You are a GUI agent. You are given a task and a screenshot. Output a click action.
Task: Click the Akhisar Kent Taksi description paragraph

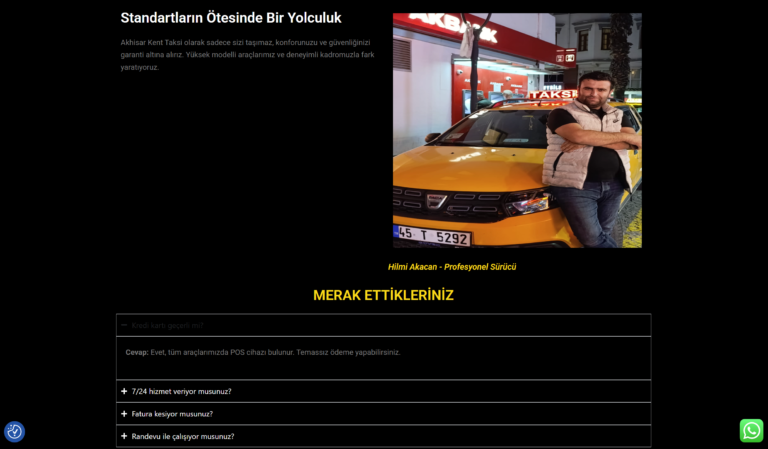[x=246, y=55]
